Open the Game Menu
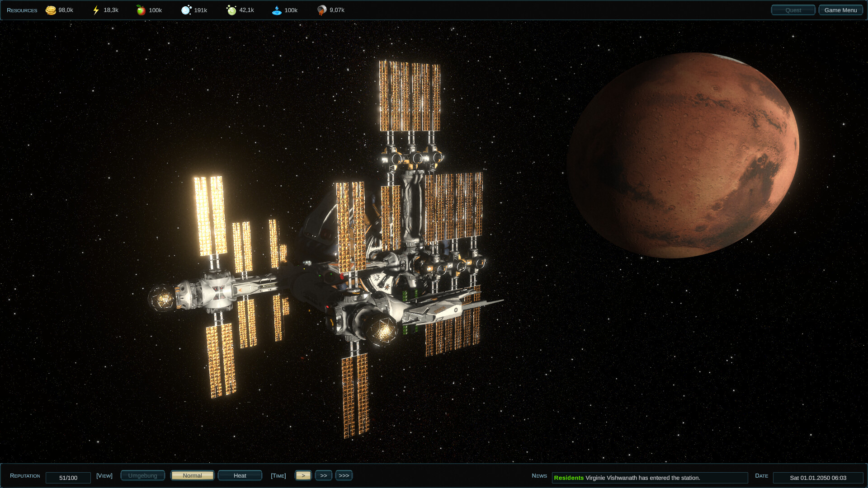This screenshot has height=488, width=868. tap(840, 9)
